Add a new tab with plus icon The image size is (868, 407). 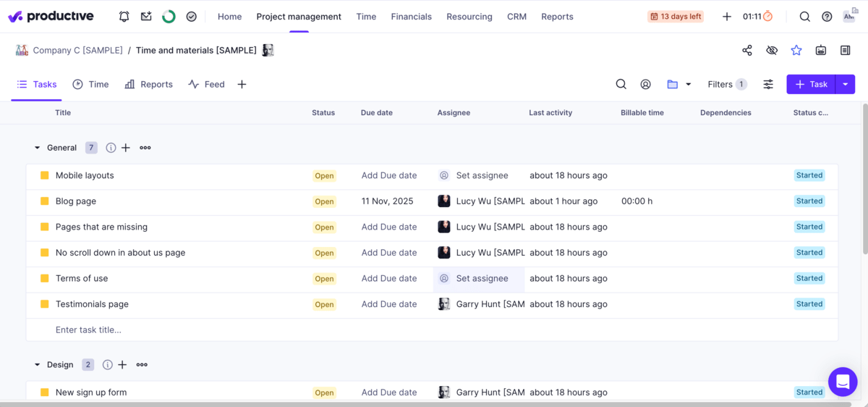coord(242,84)
